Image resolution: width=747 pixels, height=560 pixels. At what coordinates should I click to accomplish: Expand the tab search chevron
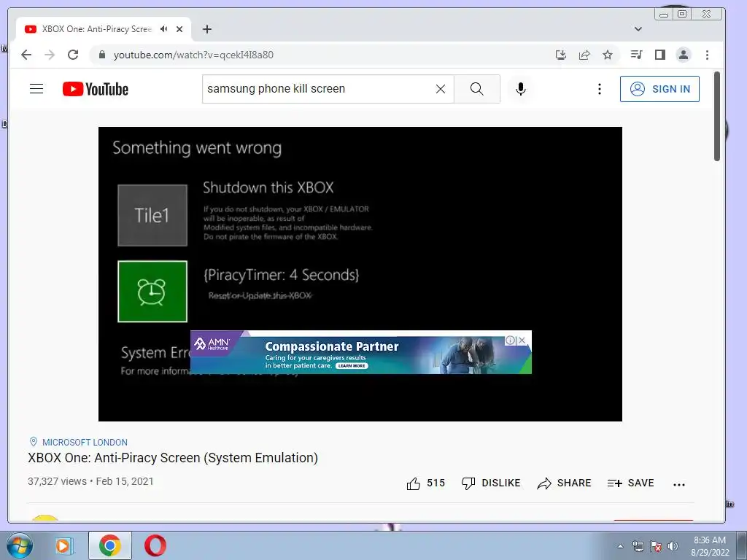(638, 29)
